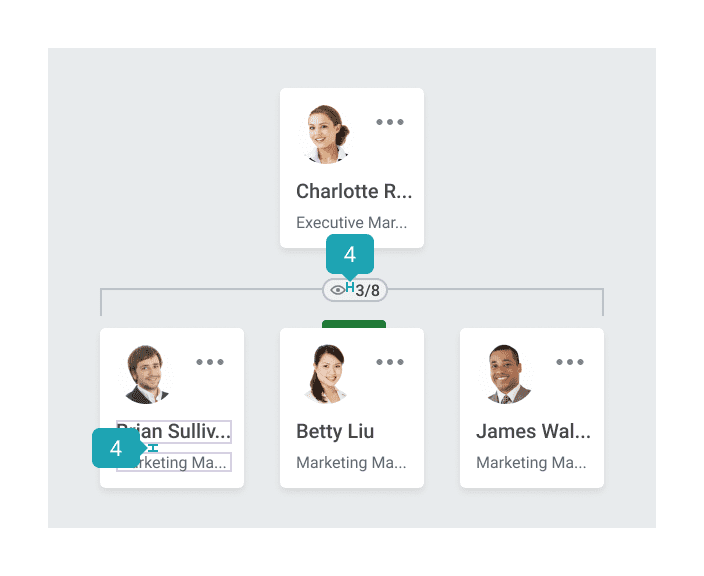
Task: Open the three-dot menu on James's card
Action: click(x=570, y=362)
